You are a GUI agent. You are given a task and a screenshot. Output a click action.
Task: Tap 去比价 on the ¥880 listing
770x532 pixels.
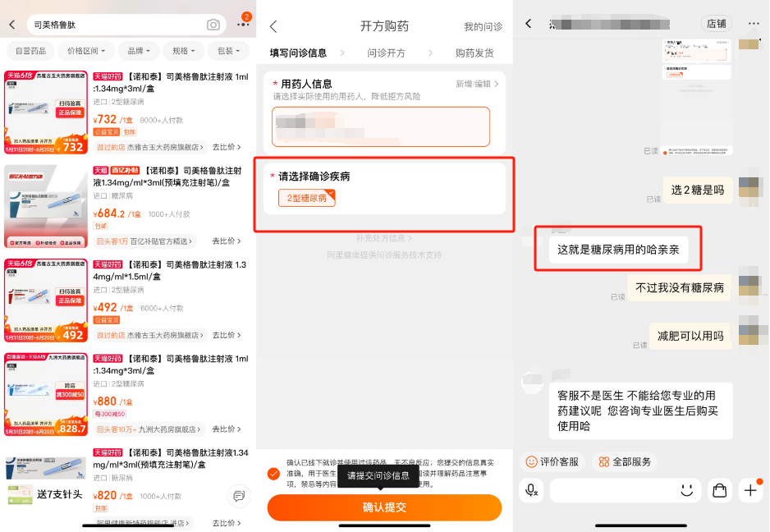pos(227,429)
